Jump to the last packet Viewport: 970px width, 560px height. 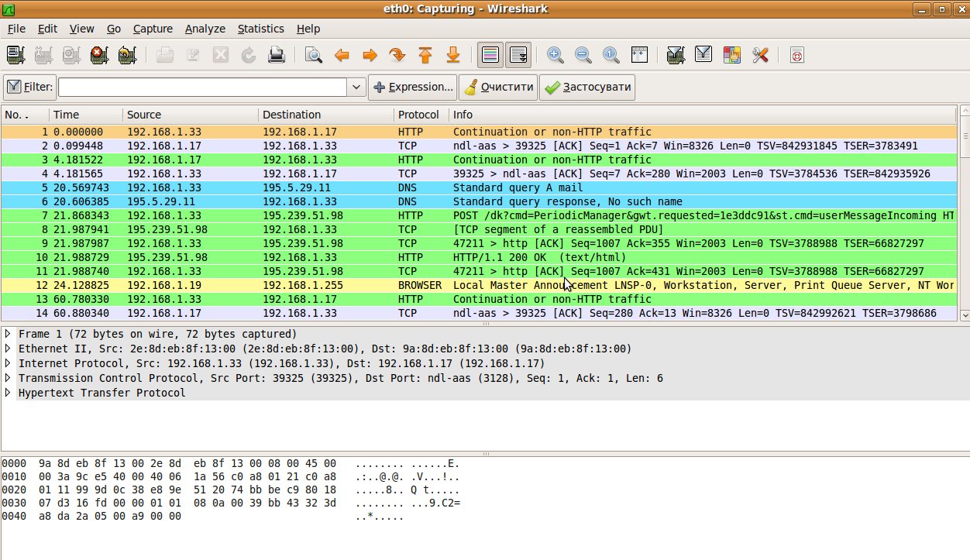(453, 55)
